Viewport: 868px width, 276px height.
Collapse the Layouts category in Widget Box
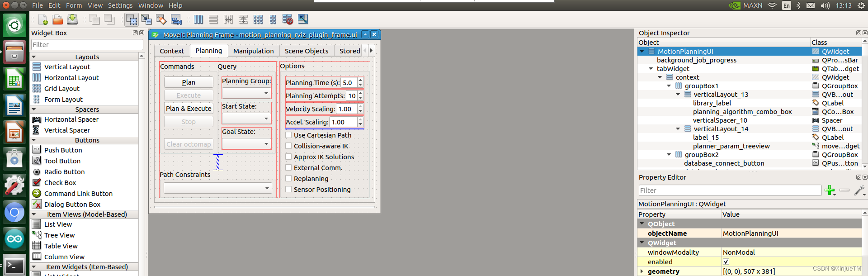pos(33,57)
